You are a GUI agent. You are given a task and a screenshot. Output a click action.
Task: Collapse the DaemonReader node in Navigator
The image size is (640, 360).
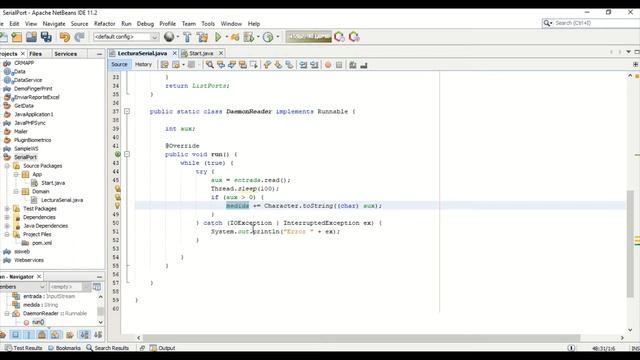(x=7, y=313)
